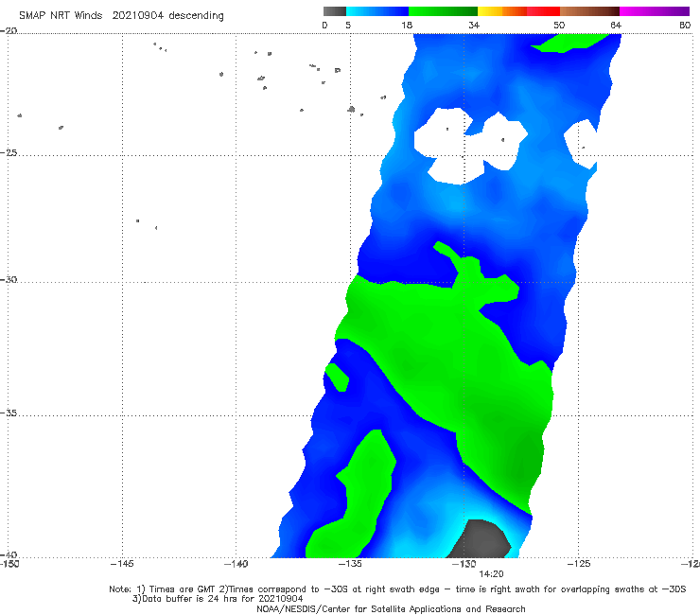
Task: Click the '50' label under the color bar
Action: click(x=559, y=25)
